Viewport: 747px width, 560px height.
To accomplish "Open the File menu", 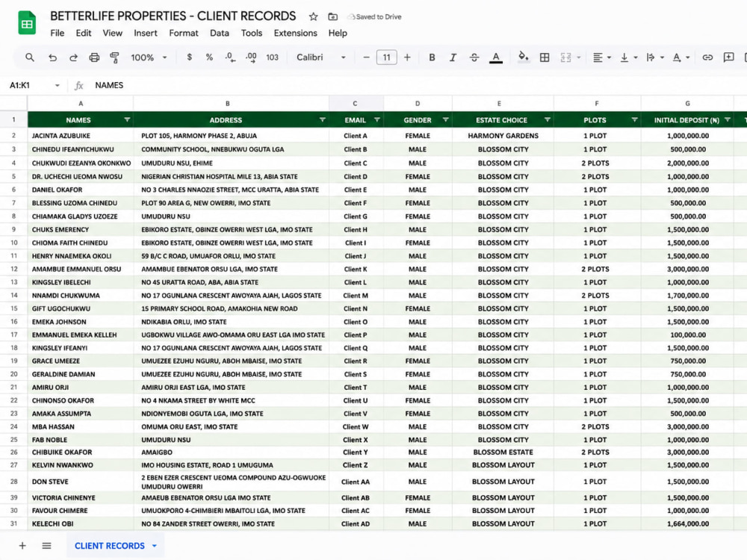I will pos(58,33).
